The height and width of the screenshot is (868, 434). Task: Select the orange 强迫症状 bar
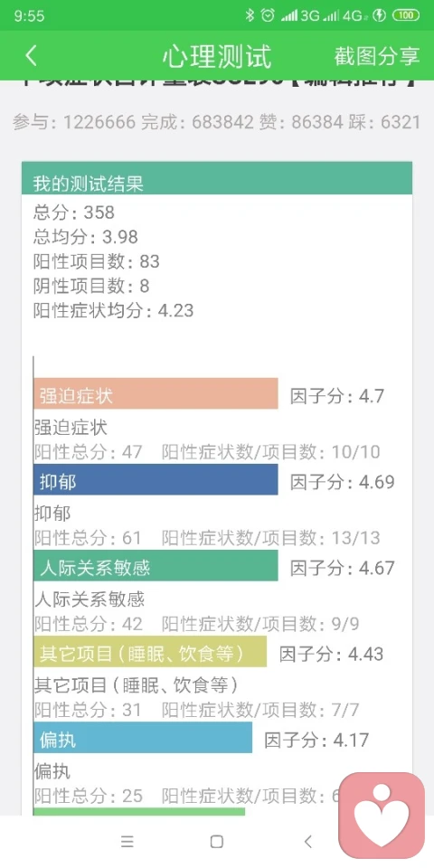point(156,393)
